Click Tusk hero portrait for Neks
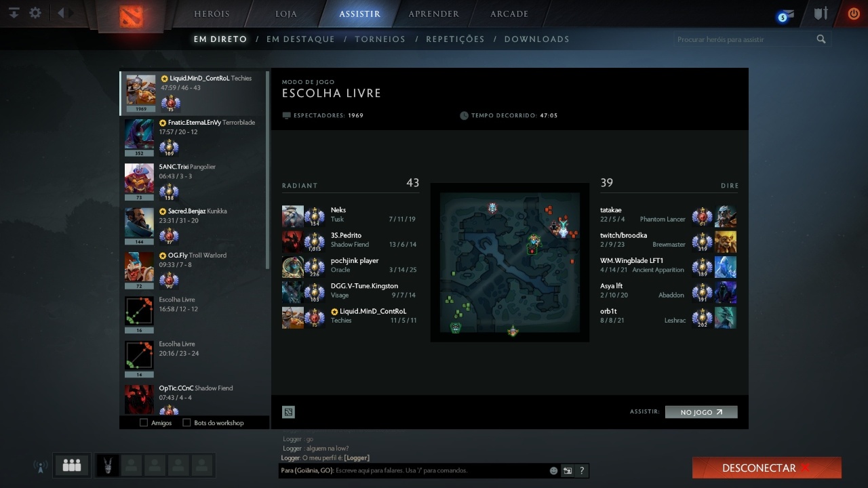Screen dimensions: 868x488 (x=293, y=216)
